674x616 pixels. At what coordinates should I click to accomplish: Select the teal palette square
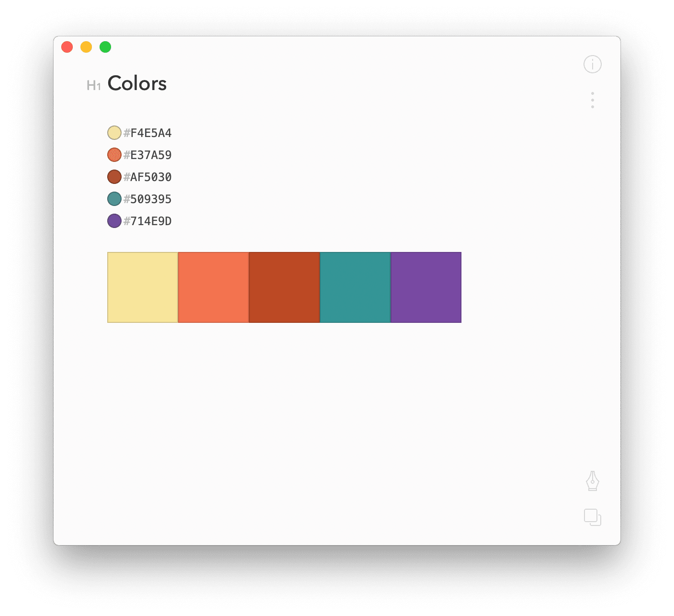355,287
